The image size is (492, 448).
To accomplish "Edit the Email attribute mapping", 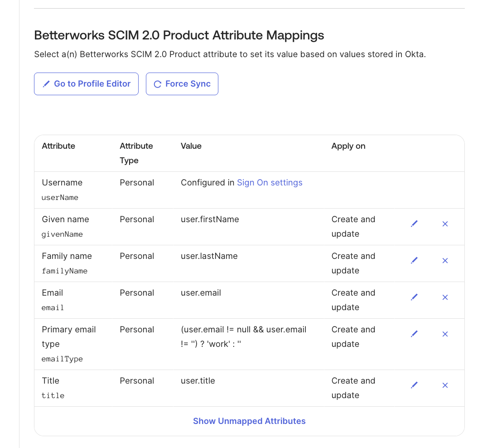I will click(x=414, y=297).
